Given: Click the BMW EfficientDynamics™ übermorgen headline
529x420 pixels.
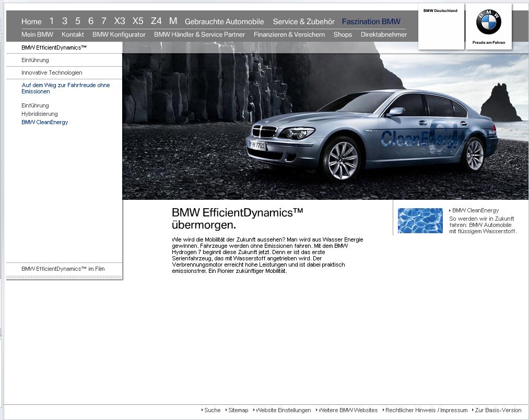Looking at the screenshot, I should click(238, 219).
